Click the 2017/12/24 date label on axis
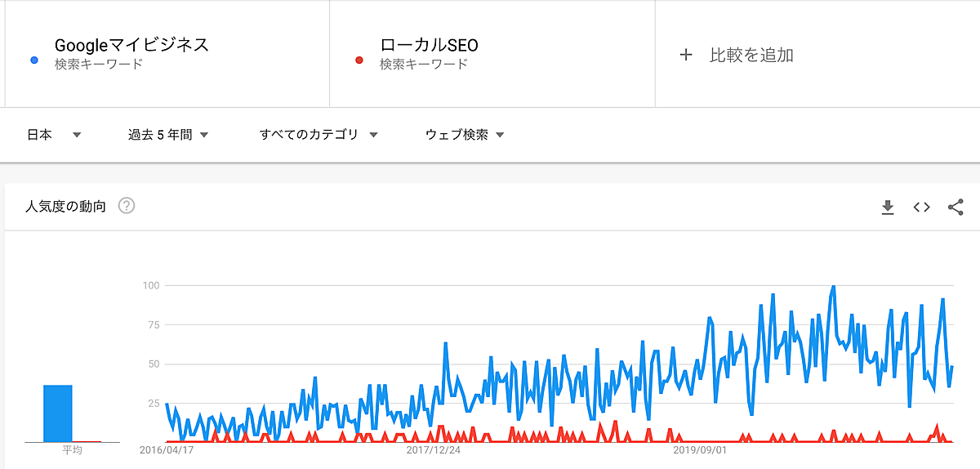980x469 pixels. tap(433, 449)
